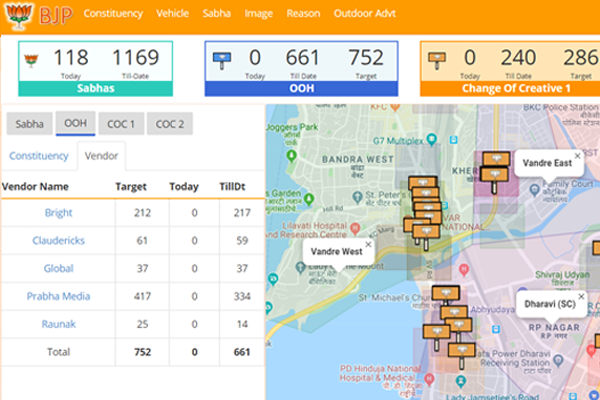Select the Sabhas summary card footer
Image resolution: width=600 pixels, height=400 pixels.
coord(96,88)
